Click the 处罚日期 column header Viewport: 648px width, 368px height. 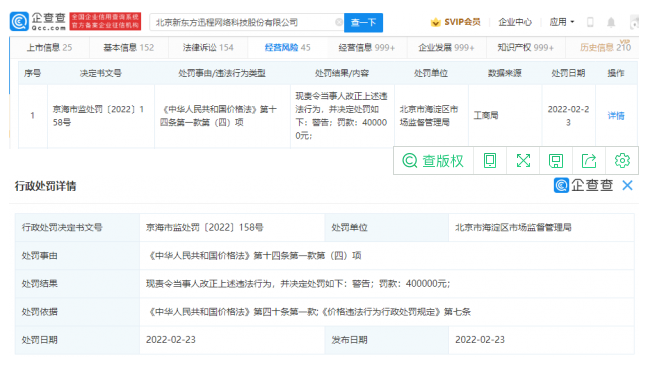point(568,73)
